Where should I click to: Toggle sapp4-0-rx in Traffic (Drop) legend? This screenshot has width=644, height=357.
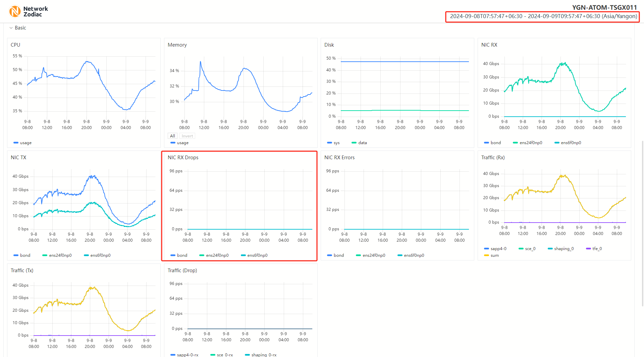184,355
